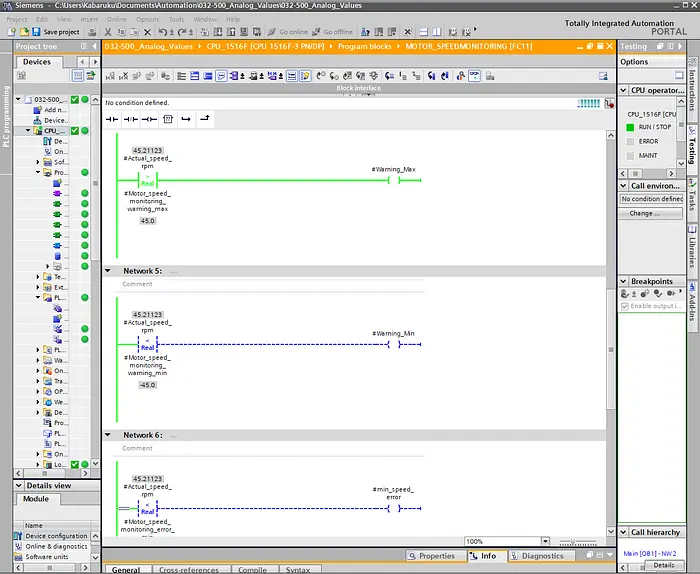Insert an output coil instruction
This screenshot has width=700, height=574.
point(149,119)
